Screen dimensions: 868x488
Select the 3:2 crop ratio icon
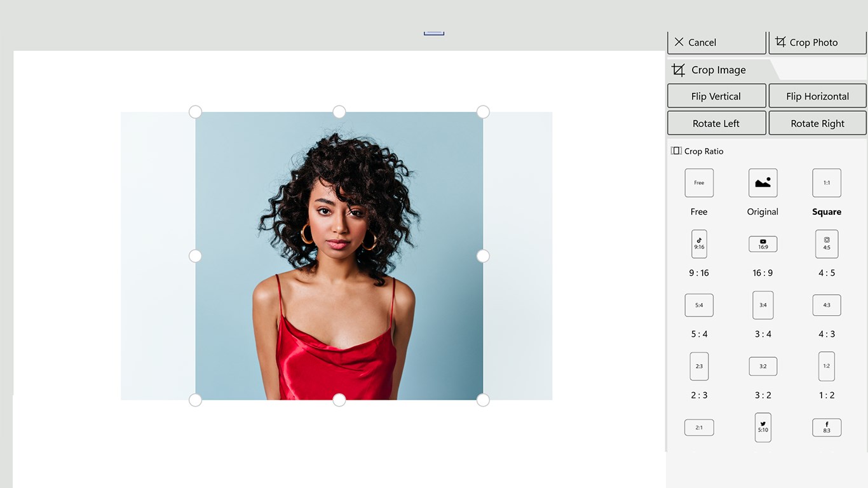coord(763,366)
